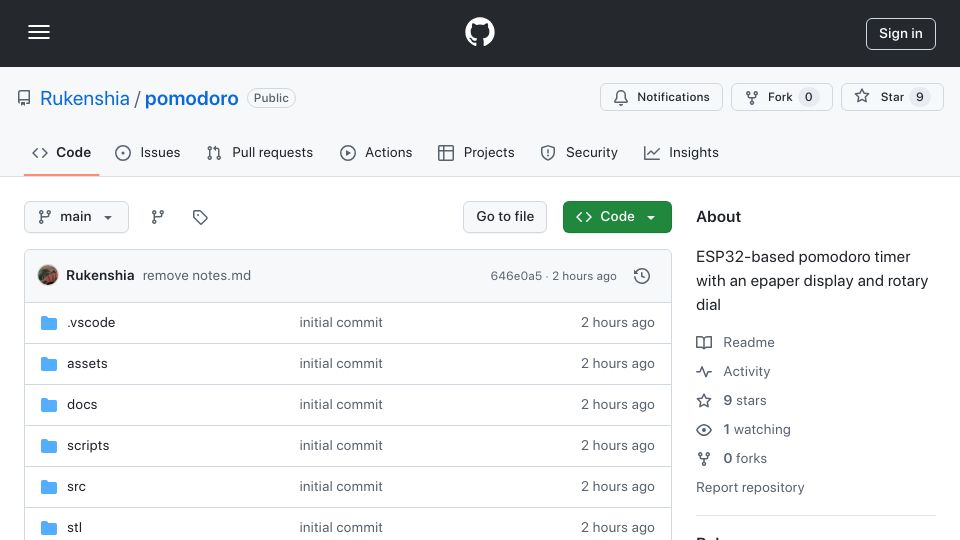
Task: Open 'initial commit' for the src row
Action: 341,487
